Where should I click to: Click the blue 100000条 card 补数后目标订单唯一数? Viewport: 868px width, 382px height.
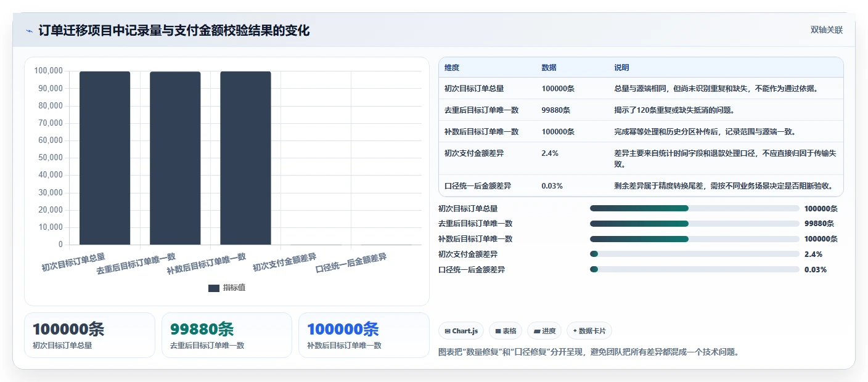364,335
